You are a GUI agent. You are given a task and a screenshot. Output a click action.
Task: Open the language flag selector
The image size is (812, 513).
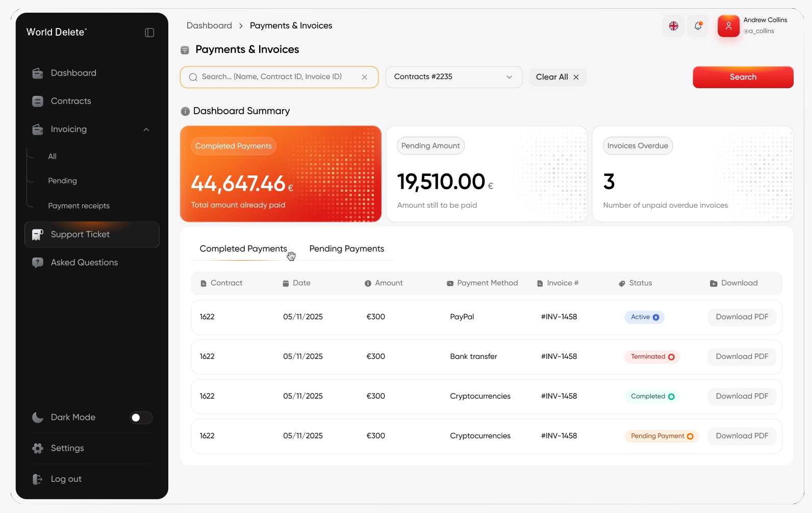coord(673,26)
